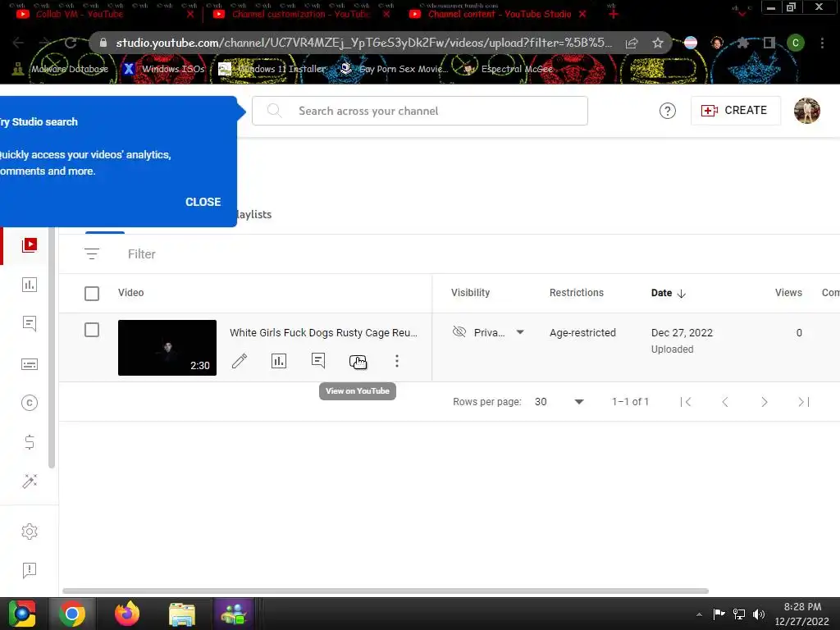This screenshot has width=840, height=630.
Task: Click the View on YouTube icon
Action: point(358,362)
